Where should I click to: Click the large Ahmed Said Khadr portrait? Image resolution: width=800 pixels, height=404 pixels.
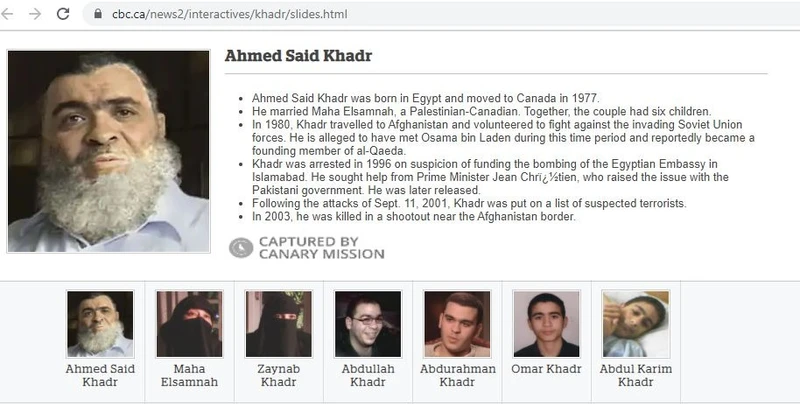(x=108, y=150)
